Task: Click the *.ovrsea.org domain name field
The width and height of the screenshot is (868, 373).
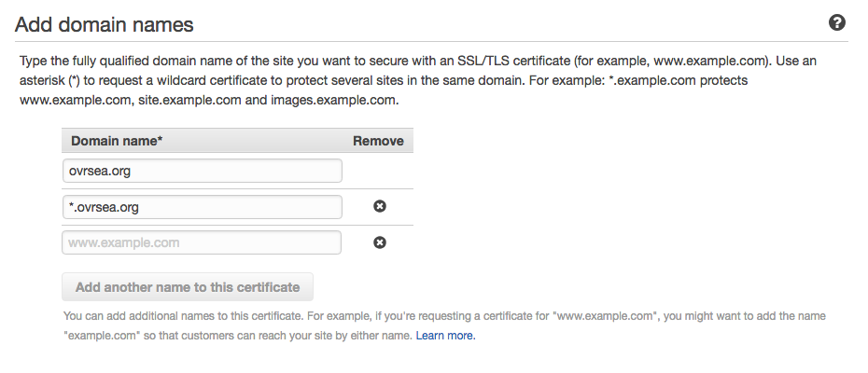Action: click(202, 207)
